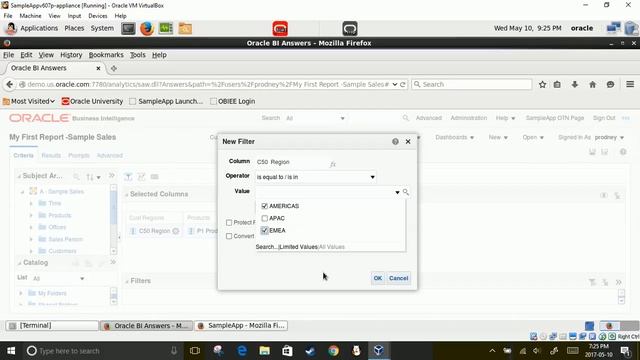Launch Firefox from GNOME panel icon

point(147,29)
